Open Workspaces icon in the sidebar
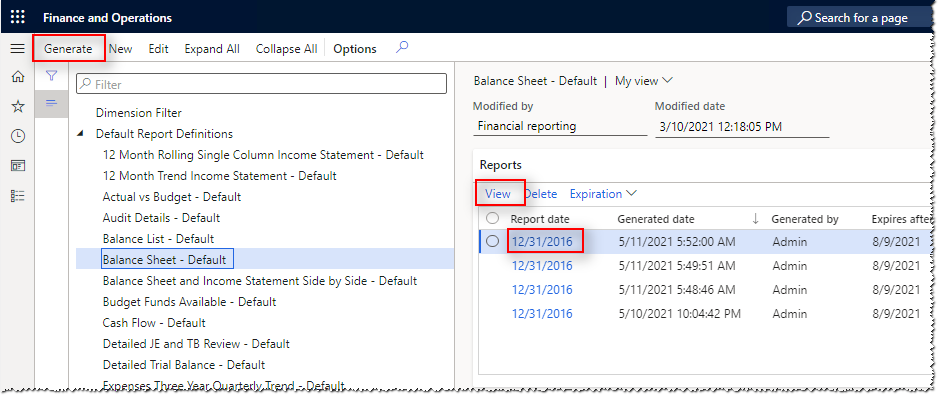The image size is (944, 401). click(17, 165)
